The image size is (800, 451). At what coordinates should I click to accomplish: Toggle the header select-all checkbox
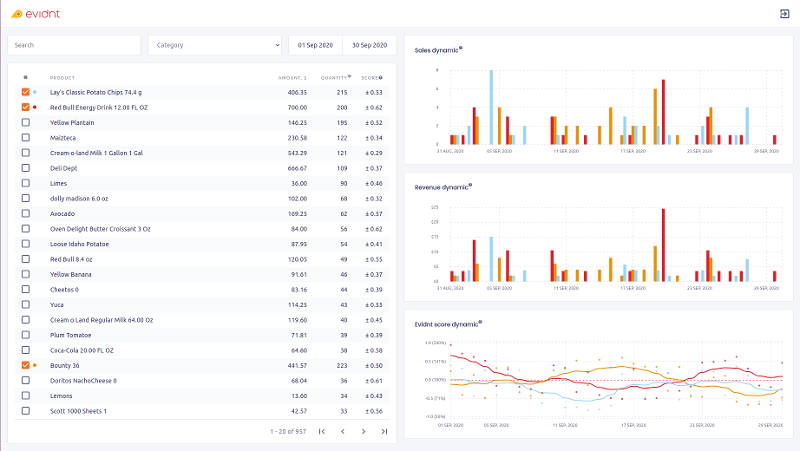26,78
